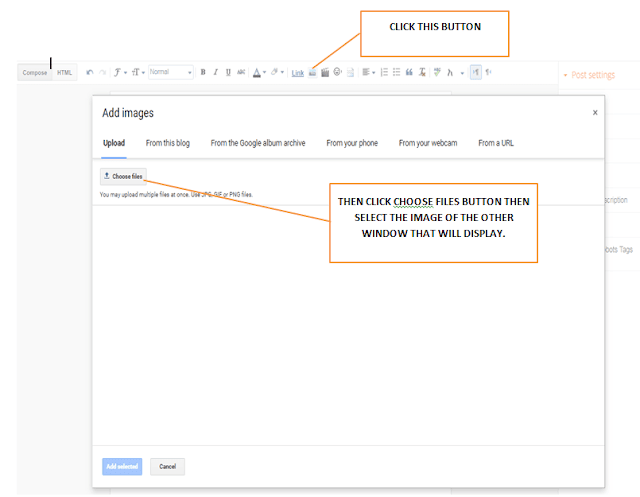The image size is (640, 497).
Task: Select the numbered list icon
Action: click(x=384, y=72)
